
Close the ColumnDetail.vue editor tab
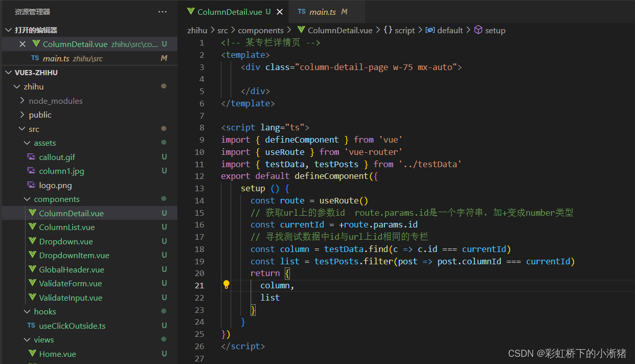pyautogui.click(x=280, y=12)
